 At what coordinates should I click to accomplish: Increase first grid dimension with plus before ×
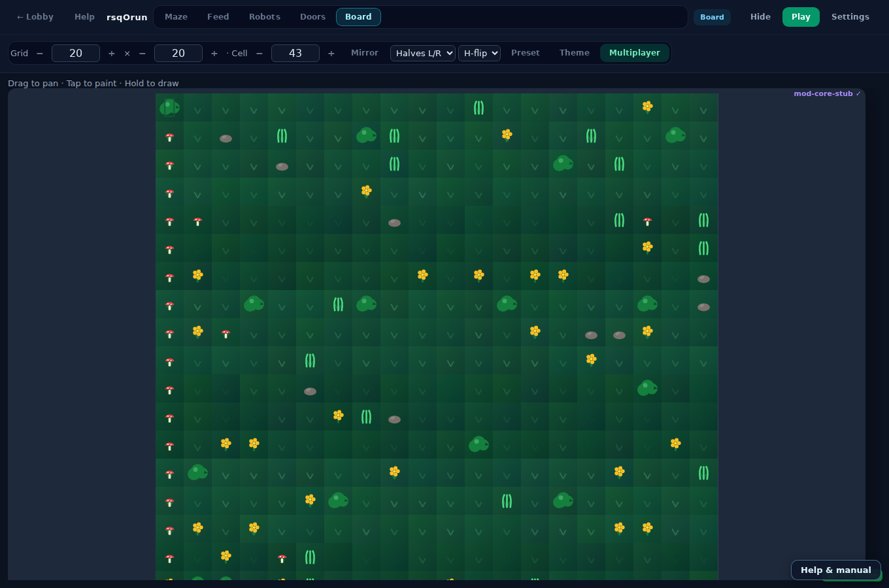tap(112, 53)
